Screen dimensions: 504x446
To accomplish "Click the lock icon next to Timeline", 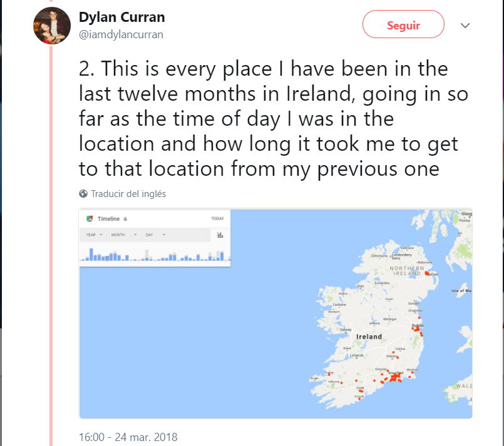I will (125, 219).
